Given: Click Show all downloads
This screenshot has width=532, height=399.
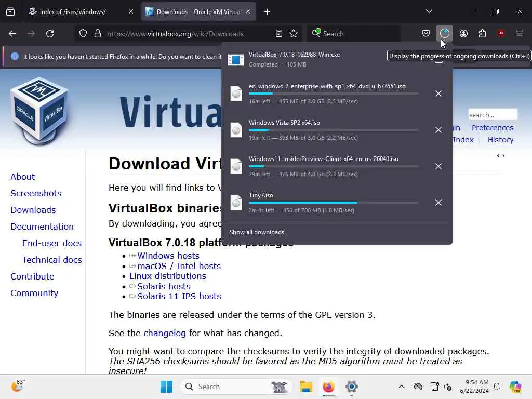Looking at the screenshot, I should [x=257, y=232].
